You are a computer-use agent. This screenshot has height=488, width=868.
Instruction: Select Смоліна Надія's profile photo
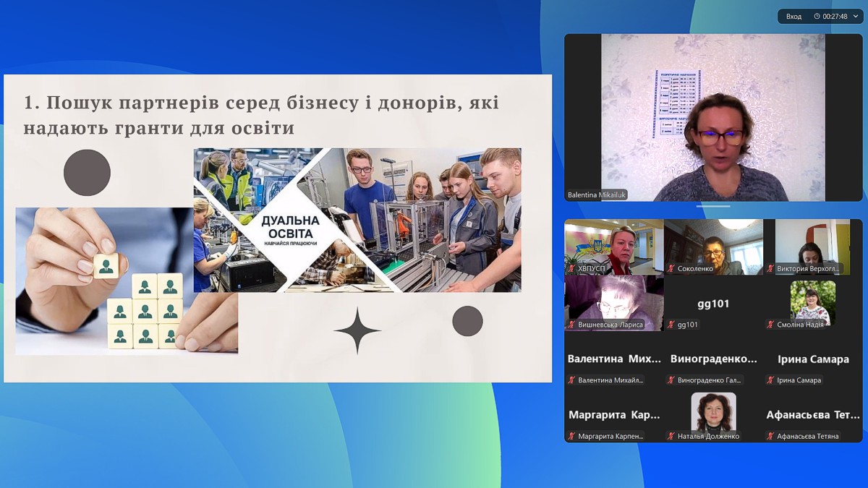813,302
